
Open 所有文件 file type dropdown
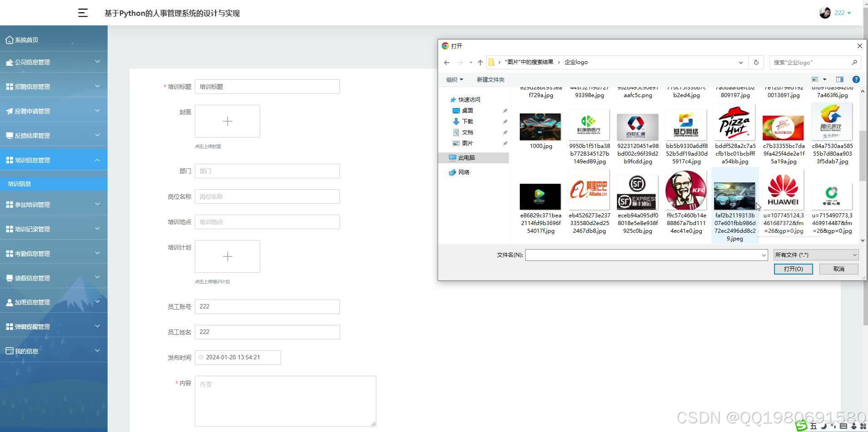click(816, 255)
